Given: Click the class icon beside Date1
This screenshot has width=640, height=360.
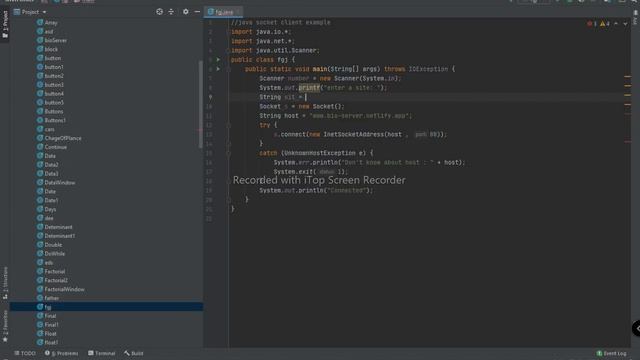Looking at the screenshot, I should click(40, 200).
